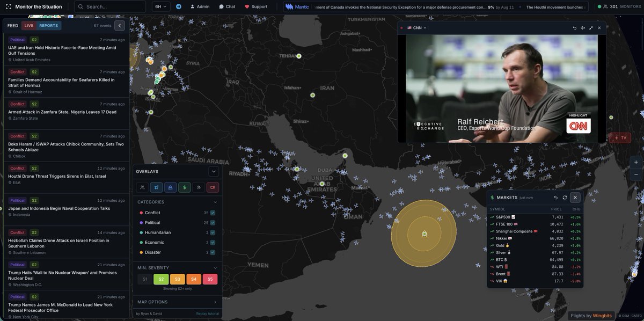Uncheck the Political category checkbox

pos(213,222)
